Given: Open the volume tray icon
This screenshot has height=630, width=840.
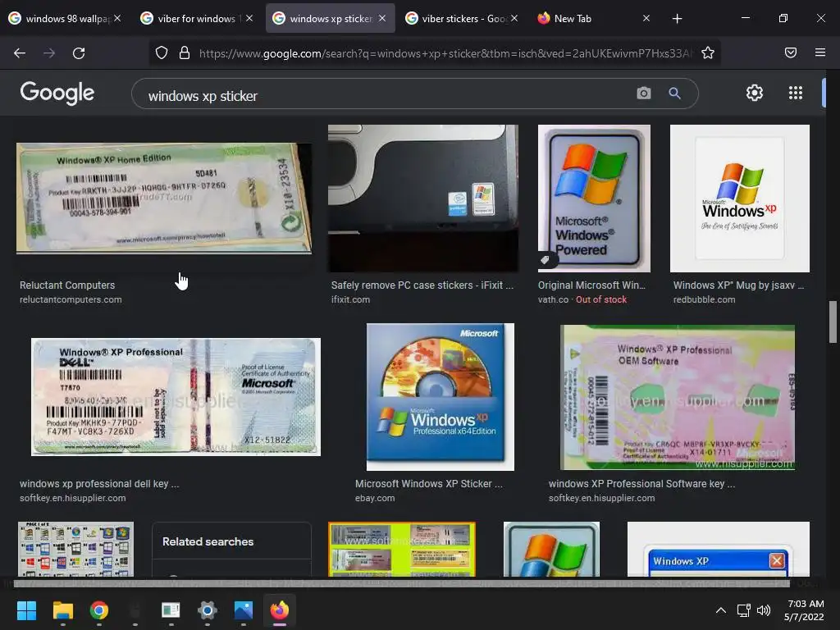Looking at the screenshot, I should (764, 610).
